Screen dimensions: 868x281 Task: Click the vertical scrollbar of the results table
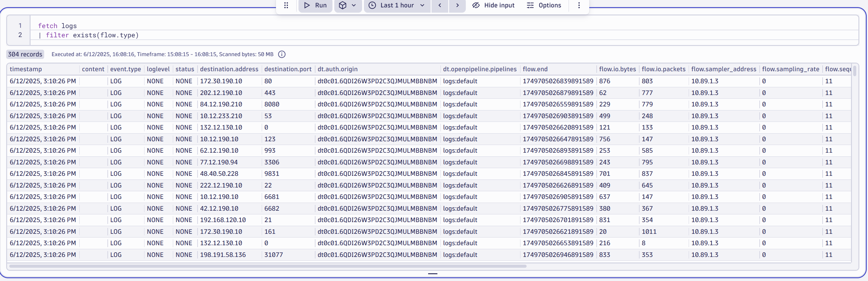pyautogui.click(x=855, y=71)
